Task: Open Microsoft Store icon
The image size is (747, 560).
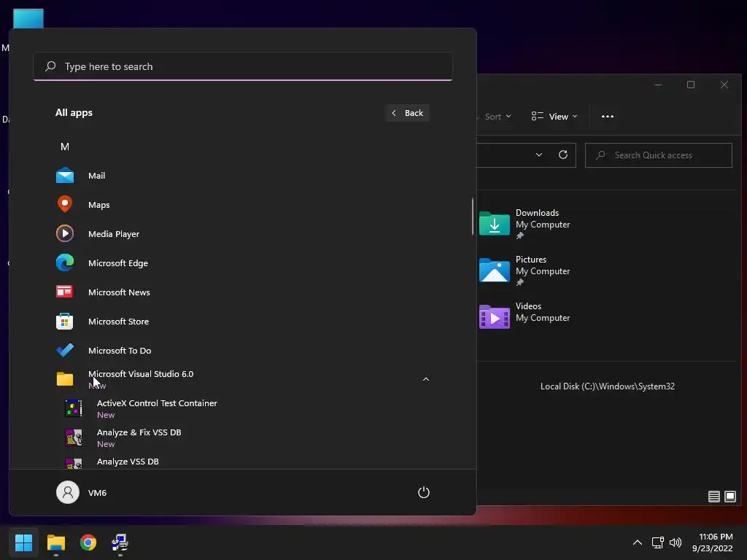Action: (x=65, y=322)
